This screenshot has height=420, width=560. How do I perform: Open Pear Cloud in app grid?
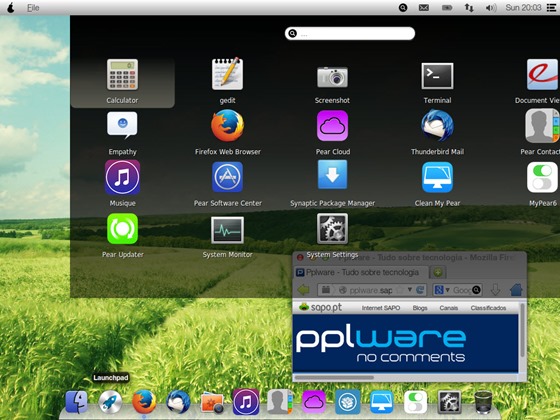332,126
